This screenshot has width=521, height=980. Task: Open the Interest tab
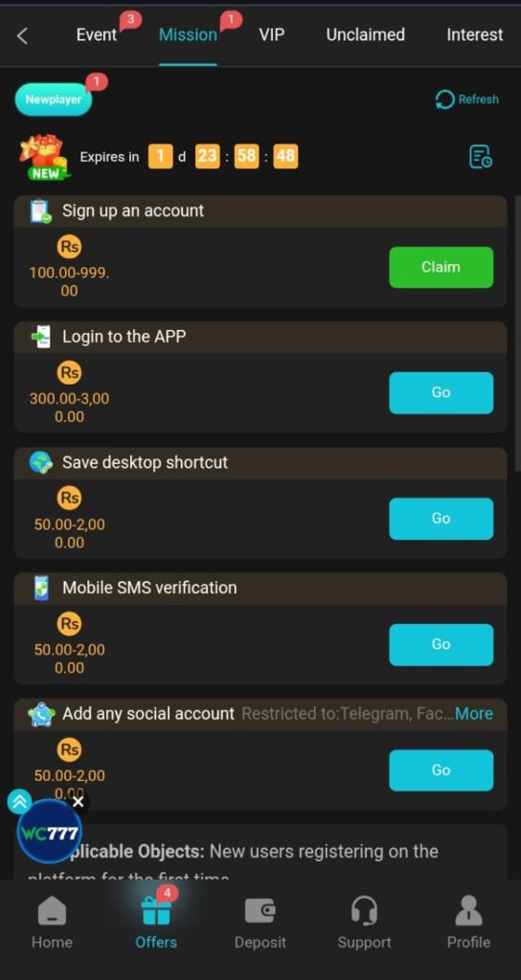coord(474,35)
